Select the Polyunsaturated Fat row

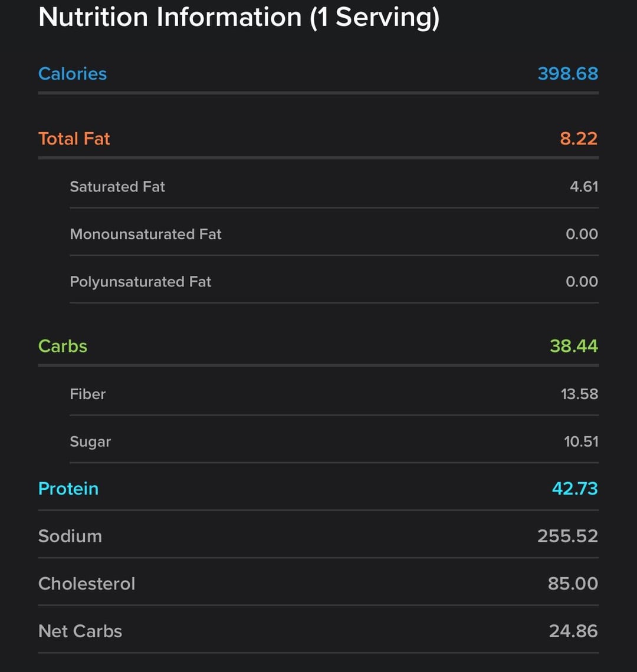334,282
